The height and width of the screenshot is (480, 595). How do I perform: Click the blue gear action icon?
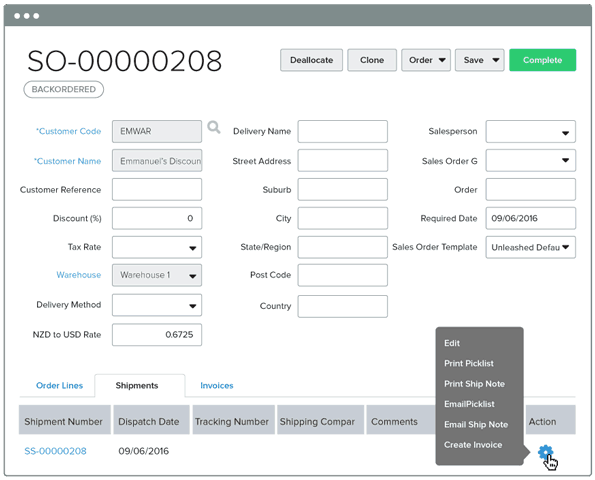[545, 452]
